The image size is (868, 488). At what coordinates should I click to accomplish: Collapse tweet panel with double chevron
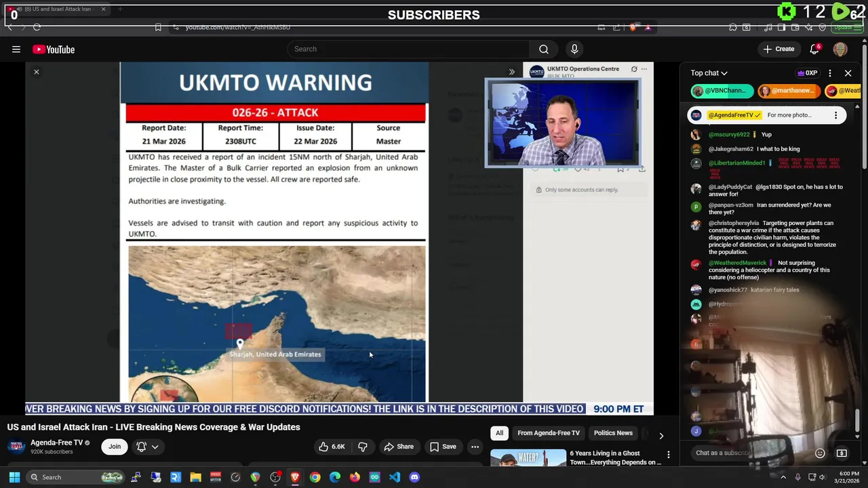pyautogui.click(x=512, y=72)
